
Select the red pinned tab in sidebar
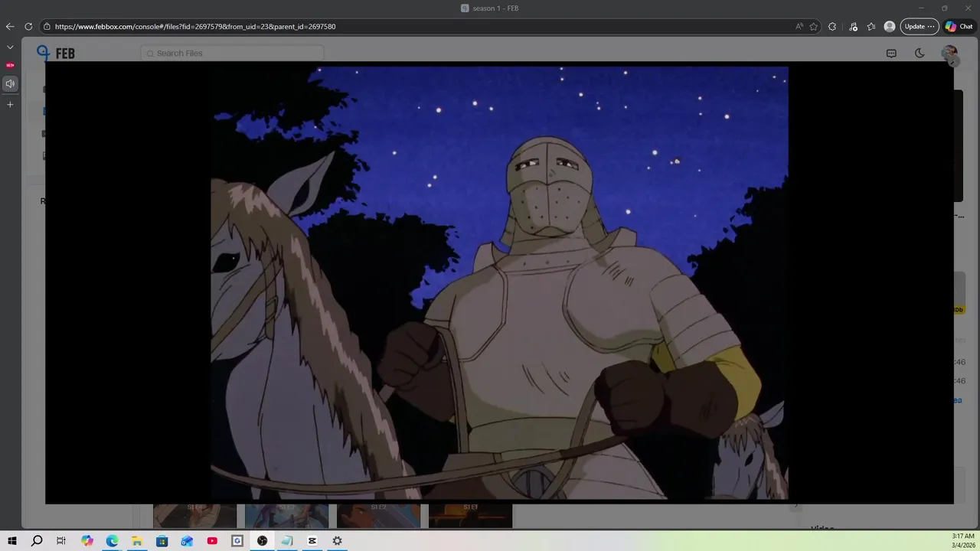10,65
